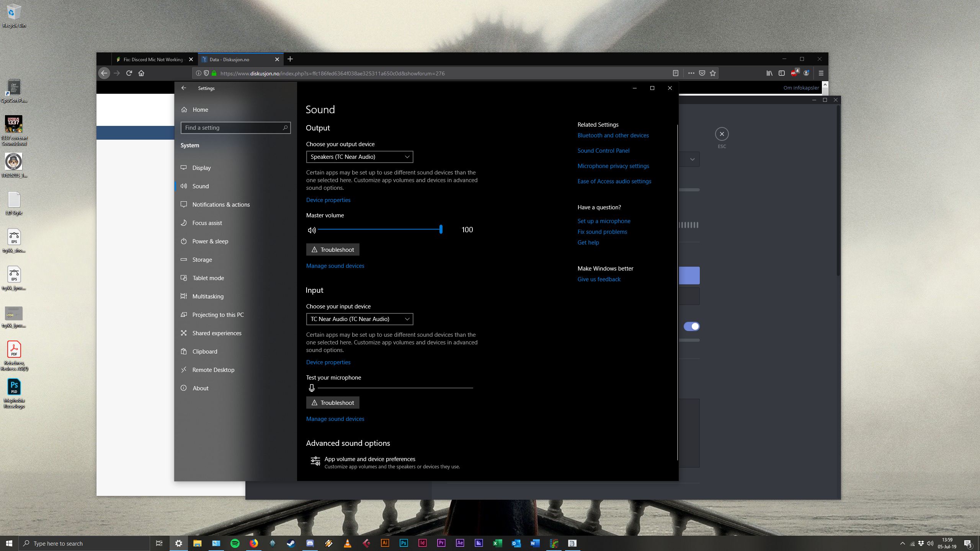Image resolution: width=980 pixels, height=551 pixels.
Task: Go back using the Settings back arrow
Action: point(184,88)
